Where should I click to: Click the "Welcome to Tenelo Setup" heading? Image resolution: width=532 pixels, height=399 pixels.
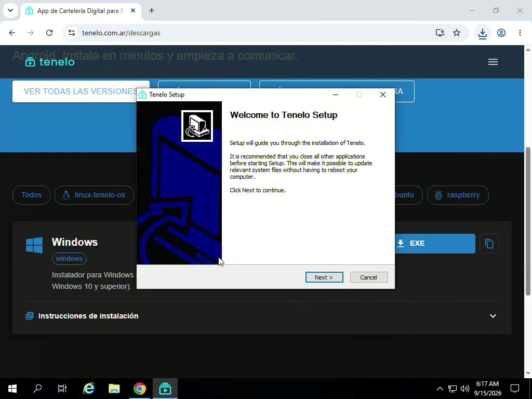point(284,115)
